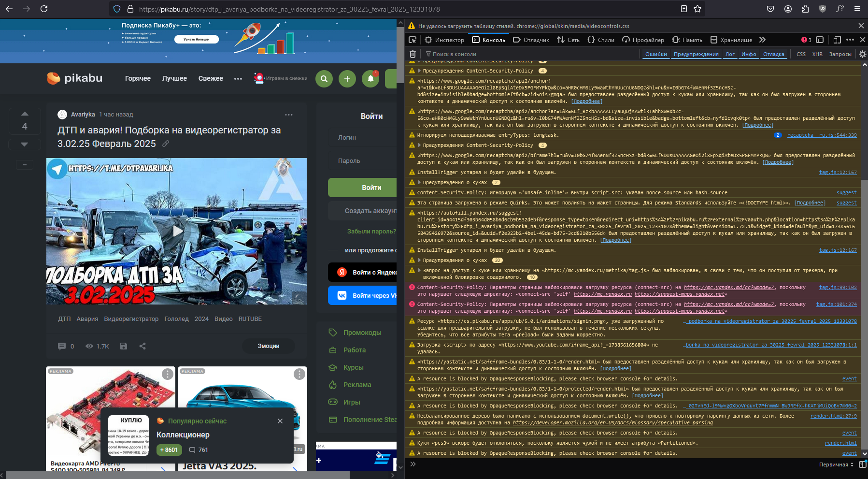Open the Горячее section on Pikabu
This screenshot has height=479, width=868.
(x=138, y=78)
